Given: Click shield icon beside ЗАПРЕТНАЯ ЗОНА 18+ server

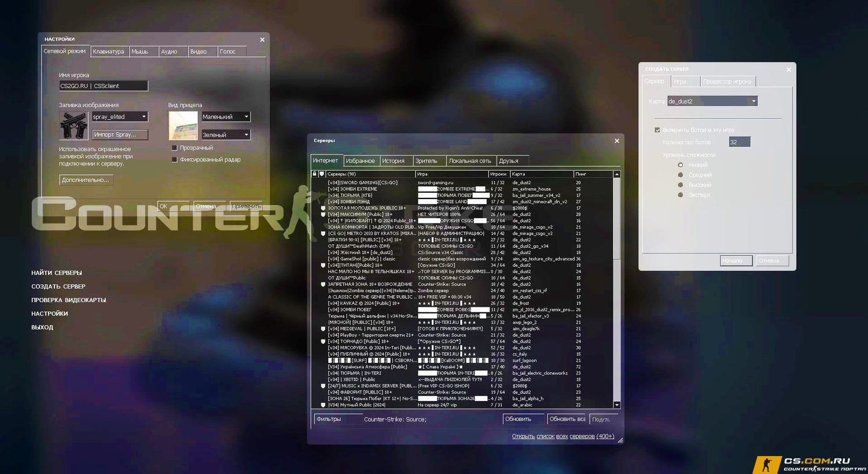Looking at the screenshot, I should [x=323, y=284].
